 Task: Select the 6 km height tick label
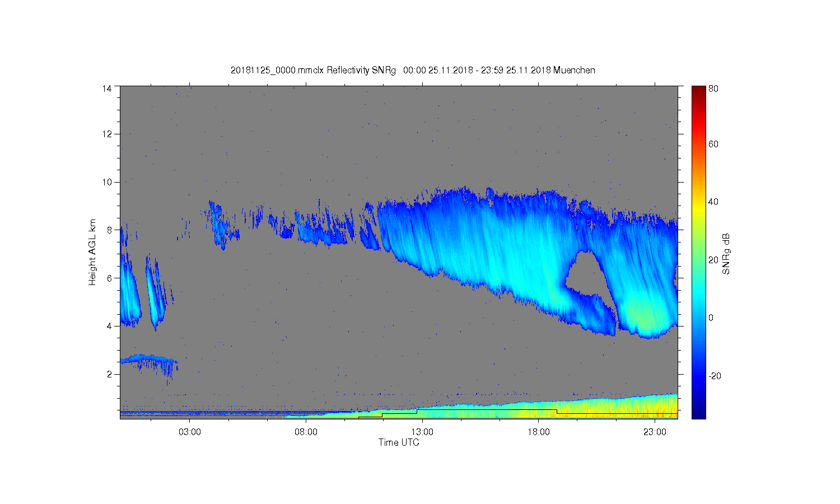click(x=109, y=278)
